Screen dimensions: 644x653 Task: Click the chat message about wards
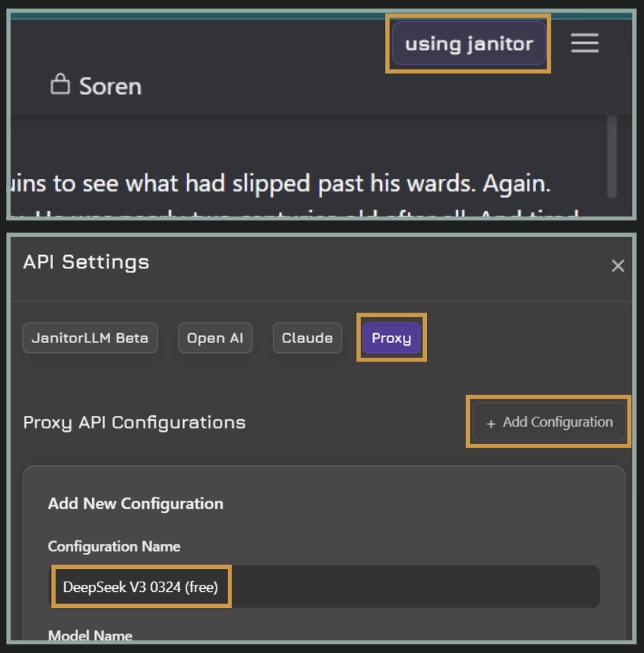point(278,184)
